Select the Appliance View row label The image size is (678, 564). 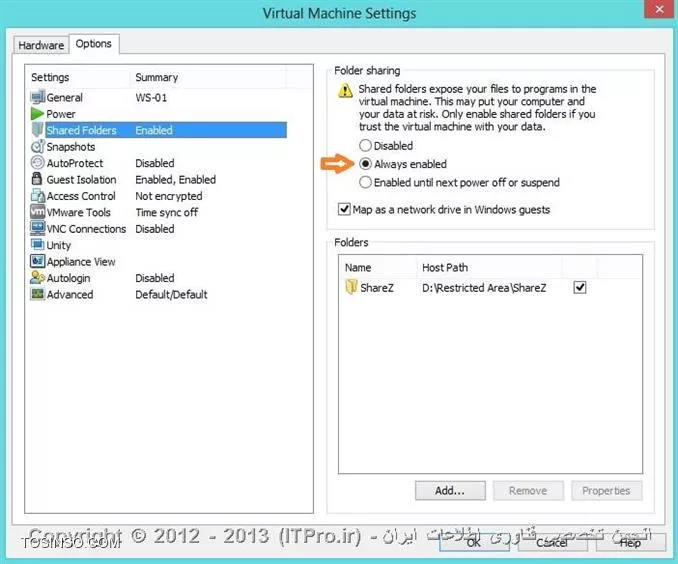81,262
